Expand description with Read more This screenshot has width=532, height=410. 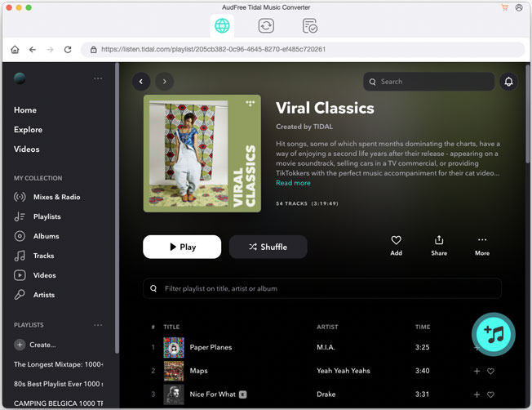293,183
